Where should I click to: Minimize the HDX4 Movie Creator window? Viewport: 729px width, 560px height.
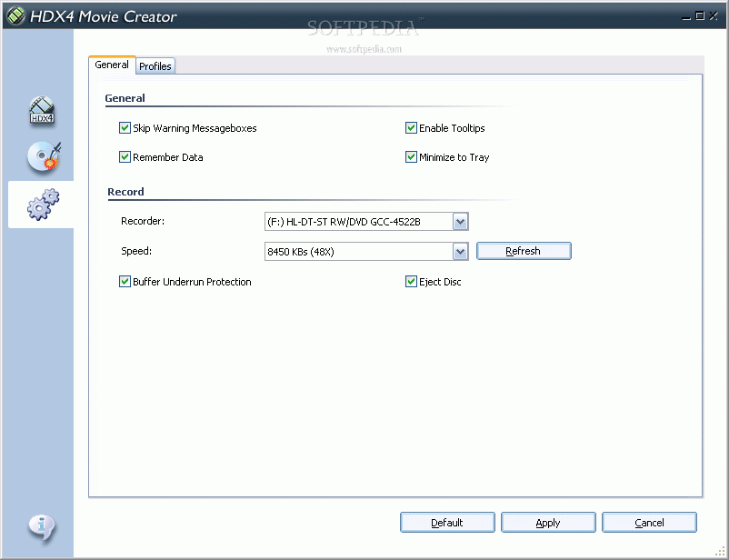[x=686, y=16]
